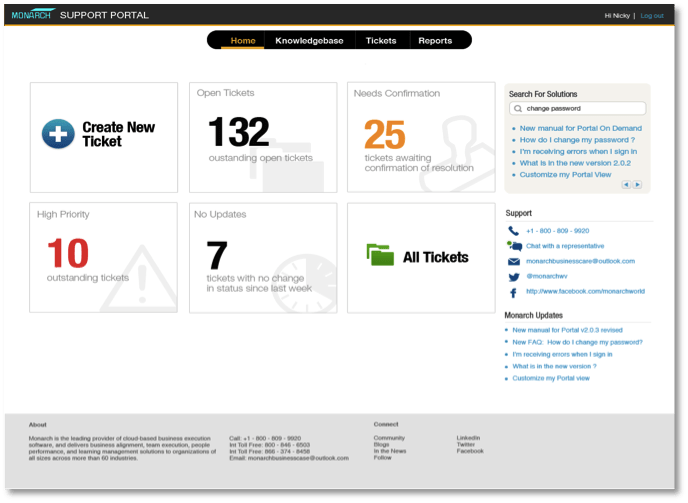Open the Open Tickets 132 tile
This screenshot has height=503, width=688.
pyautogui.click(x=263, y=137)
